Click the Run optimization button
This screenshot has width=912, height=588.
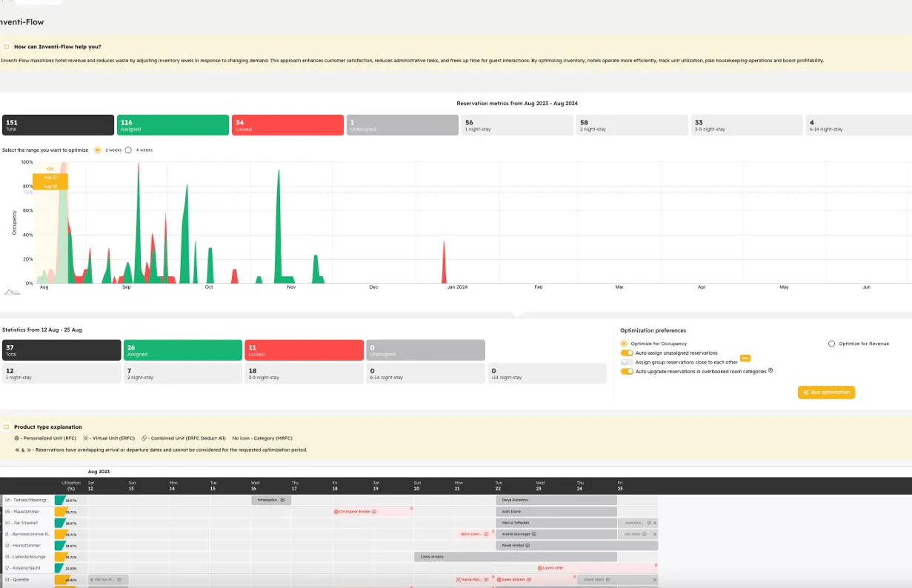click(826, 392)
